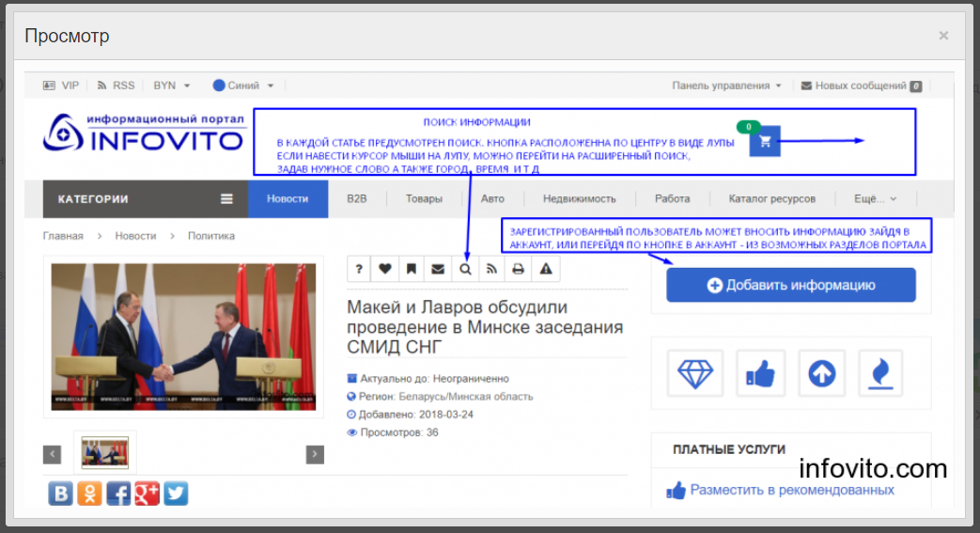The height and width of the screenshot is (533, 980).
Task: Share via Google+ icon
Action: (147, 494)
